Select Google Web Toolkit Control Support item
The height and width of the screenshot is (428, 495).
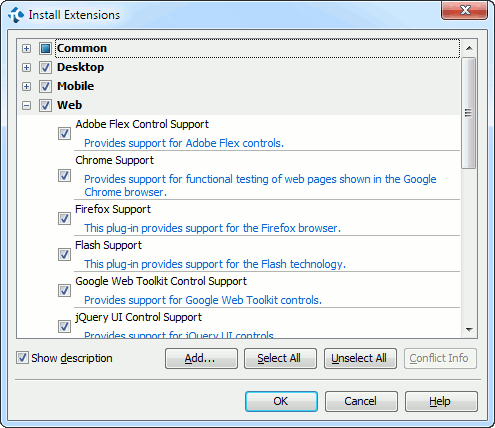[161, 281]
